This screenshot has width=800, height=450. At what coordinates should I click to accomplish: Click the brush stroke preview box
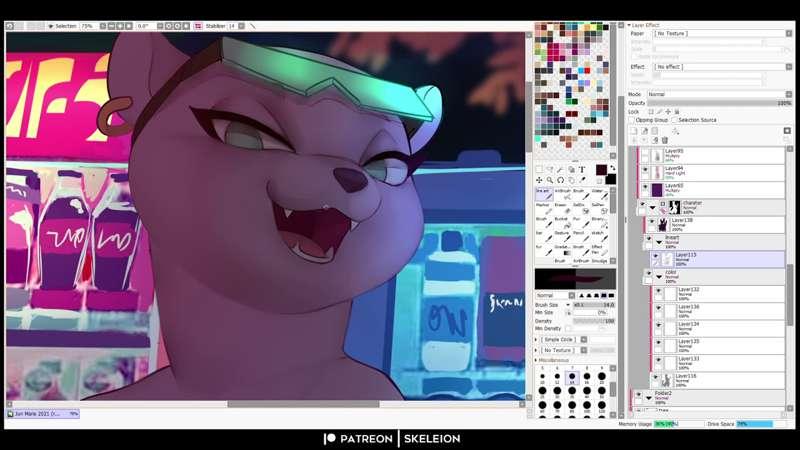575,279
